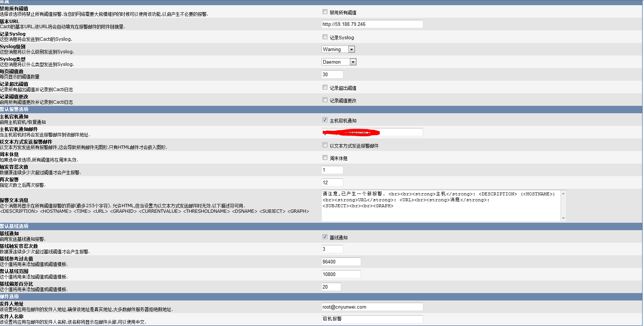Enable the 记录阈值更改 checkbox

pos(325,100)
